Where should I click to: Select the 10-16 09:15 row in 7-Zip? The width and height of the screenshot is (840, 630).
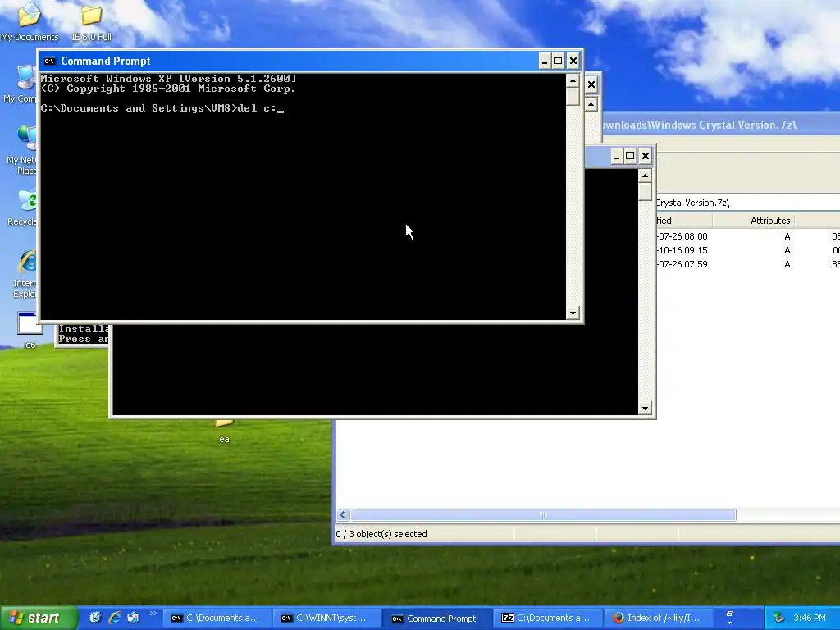pos(748,250)
